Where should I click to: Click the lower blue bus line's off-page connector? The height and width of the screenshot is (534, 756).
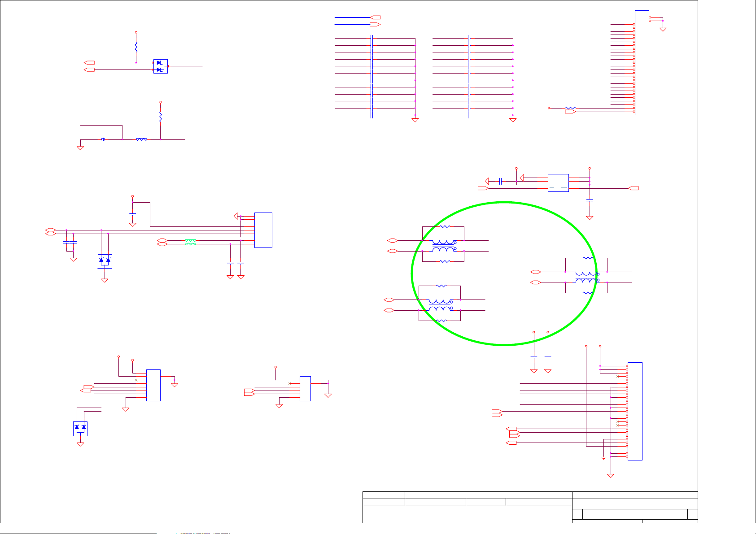point(375,24)
